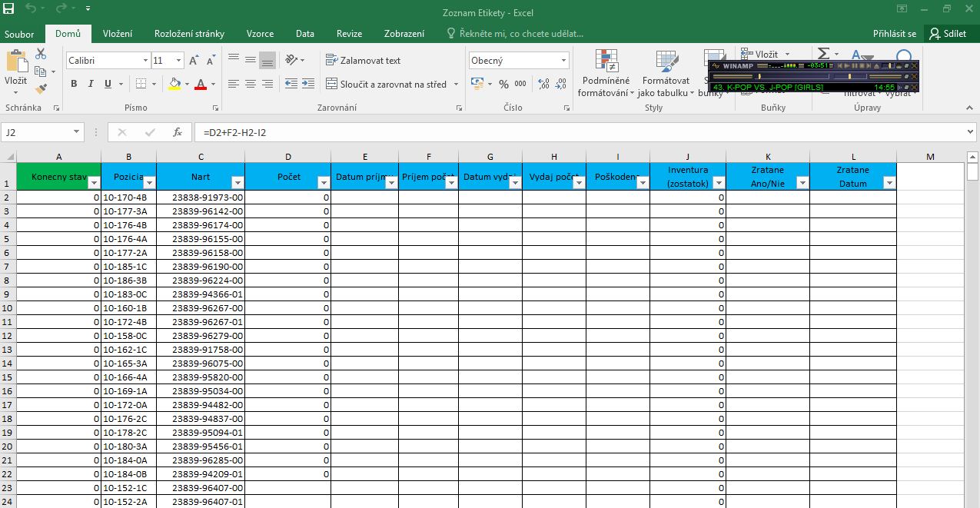Image resolution: width=980 pixels, height=508 pixels.
Task: Increase font size with the larger A
Action: [x=194, y=60]
